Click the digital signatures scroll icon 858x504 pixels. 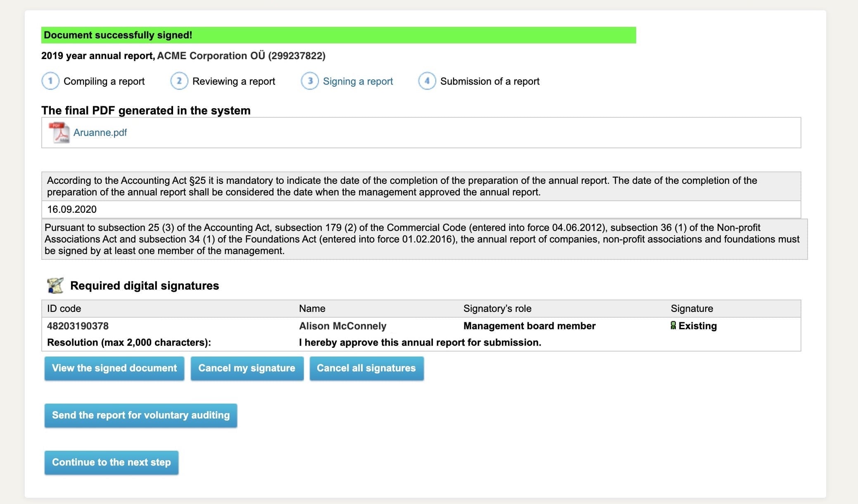point(55,285)
